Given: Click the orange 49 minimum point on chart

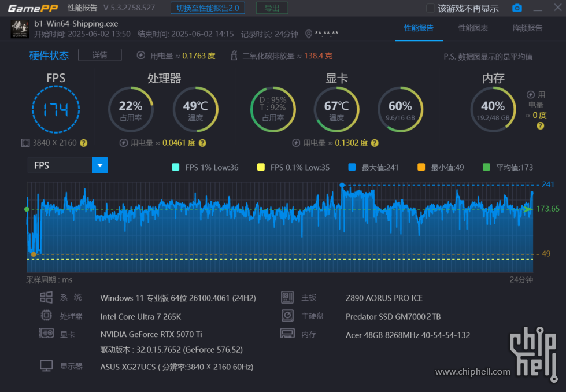Looking at the screenshot, I should tap(34, 254).
